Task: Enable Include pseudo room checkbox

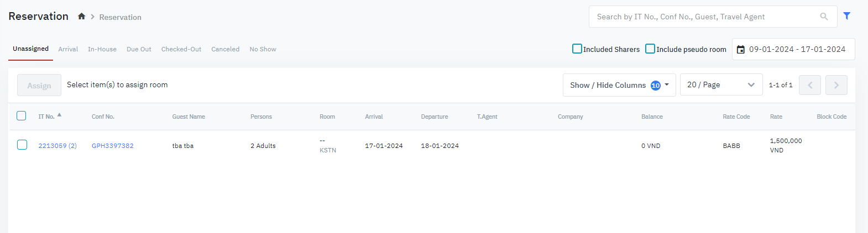Action: pos(650,49)
